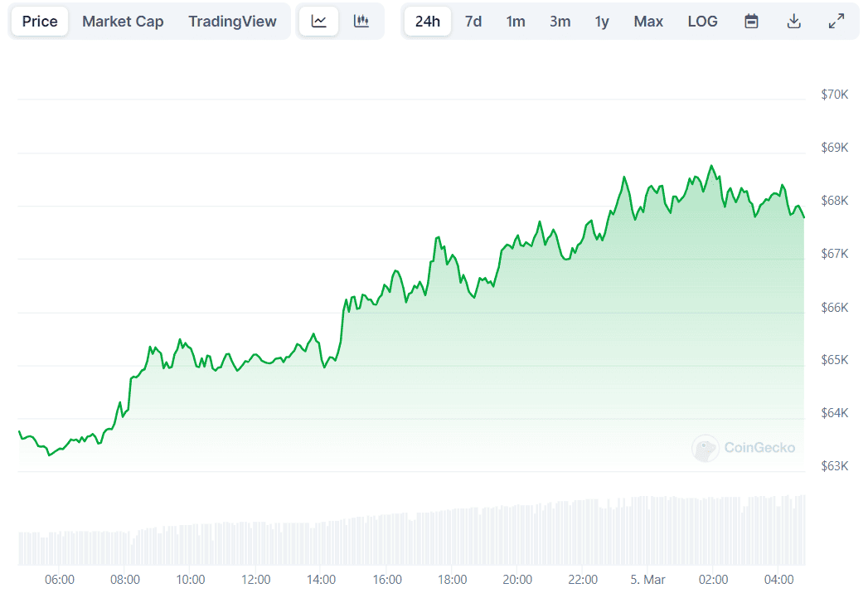Select the Price tab

pyautogui.click(x=39, y=22)
